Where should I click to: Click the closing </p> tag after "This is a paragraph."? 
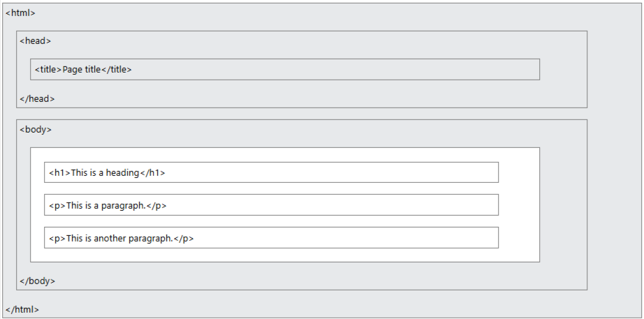click(156, 206)
